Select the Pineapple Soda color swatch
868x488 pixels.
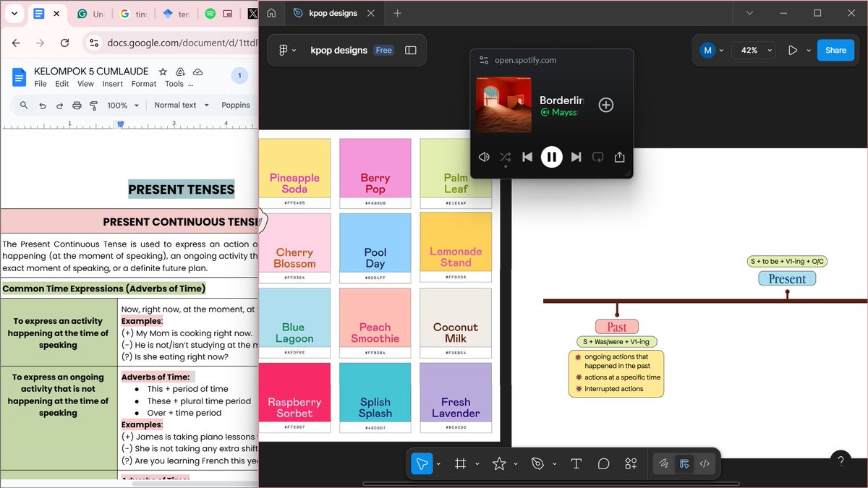tap(294, 172)
